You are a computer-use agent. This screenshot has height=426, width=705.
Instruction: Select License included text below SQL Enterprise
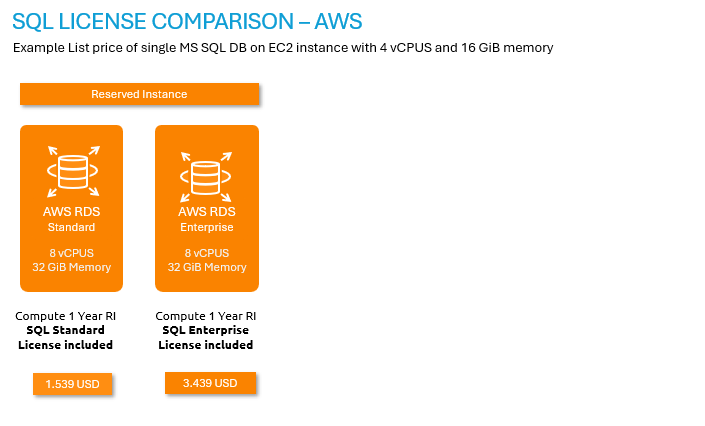tap(205, 345)
